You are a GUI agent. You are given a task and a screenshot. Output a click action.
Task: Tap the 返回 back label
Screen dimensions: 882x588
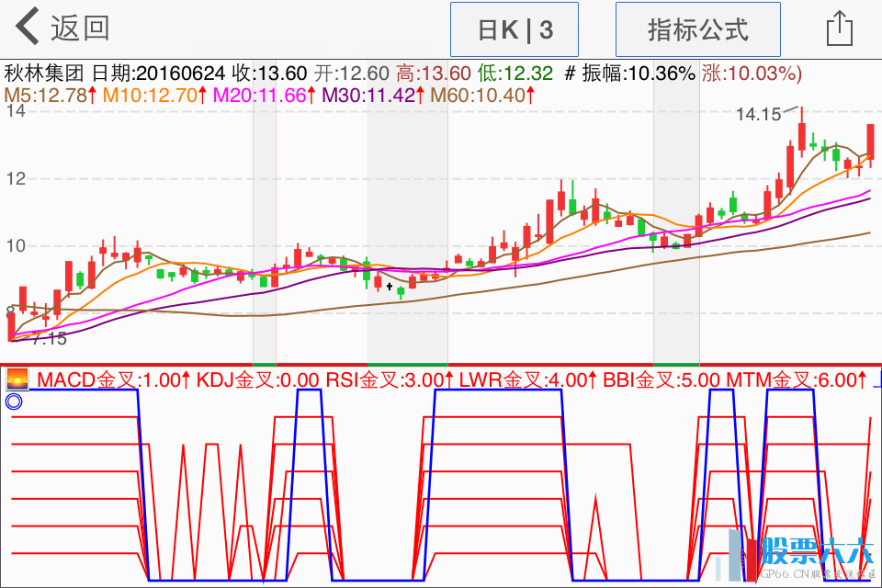(x=80, y=28)
